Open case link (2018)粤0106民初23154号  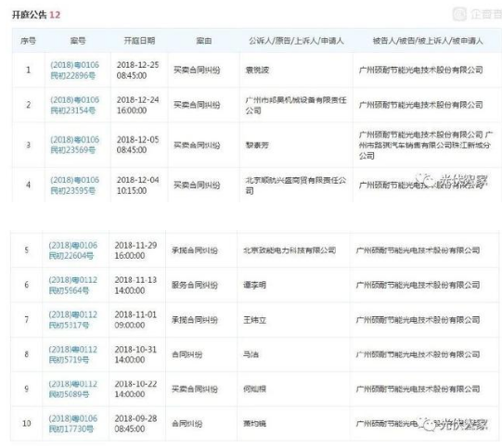coord(74,105)
